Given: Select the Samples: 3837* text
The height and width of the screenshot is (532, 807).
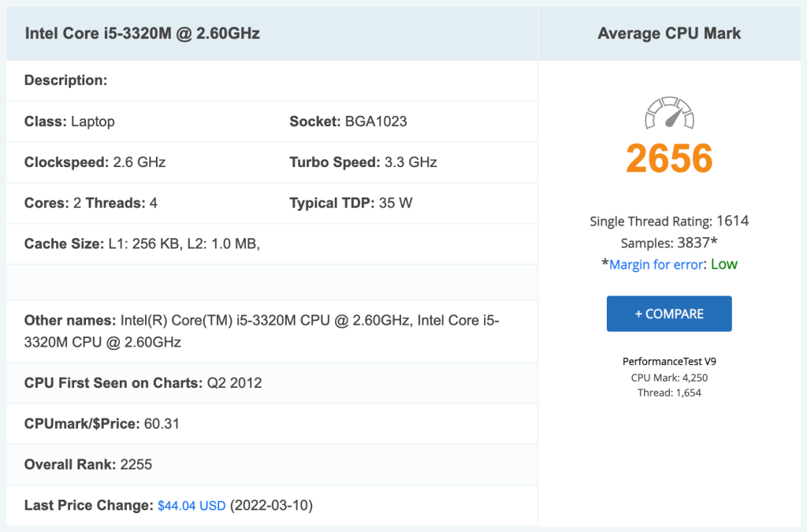Looking at the screenshot, I should [x=669, y=243].
